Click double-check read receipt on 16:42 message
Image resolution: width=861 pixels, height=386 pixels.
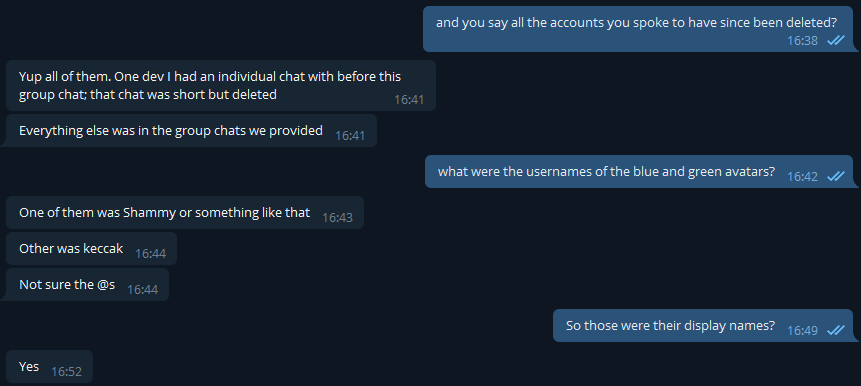(x=836, y=176)
